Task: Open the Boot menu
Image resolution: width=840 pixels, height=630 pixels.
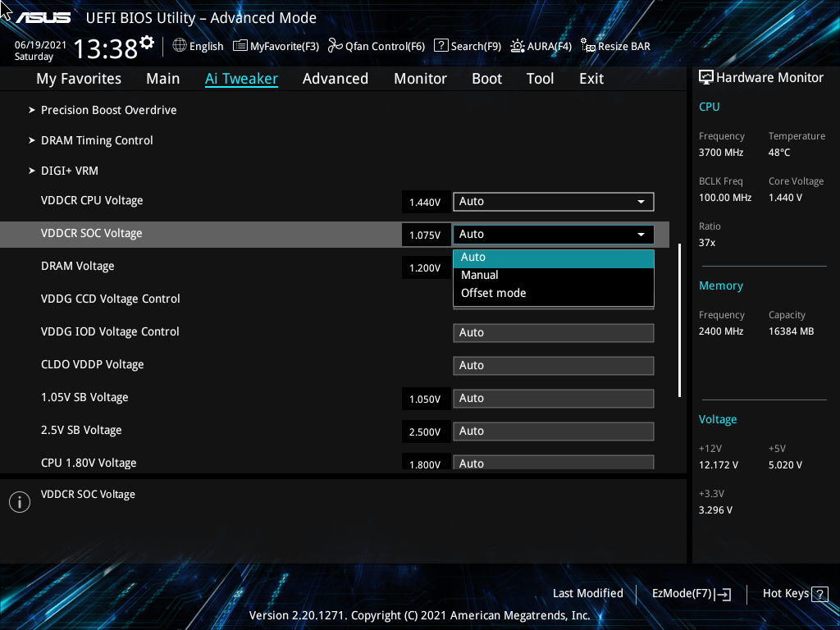Action: [x=486, y=78]
